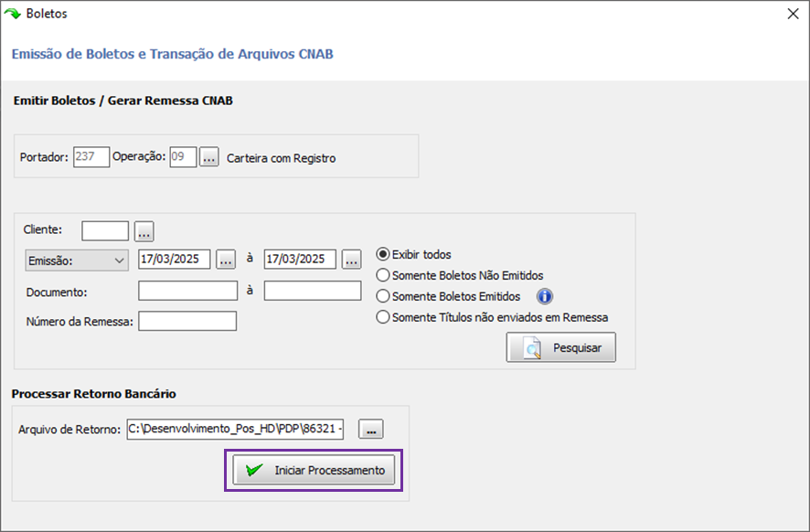Expand the Emissão dropdown list
The width and height of the screenshot is (810, 532).
77,261
